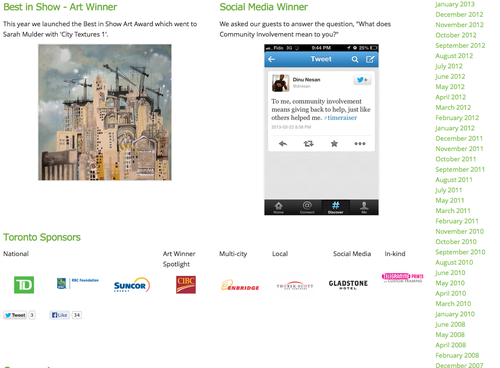Screen dimensions: 500x368
Task: Open the September 2010 archive link
Action: (x=460, y=252)
